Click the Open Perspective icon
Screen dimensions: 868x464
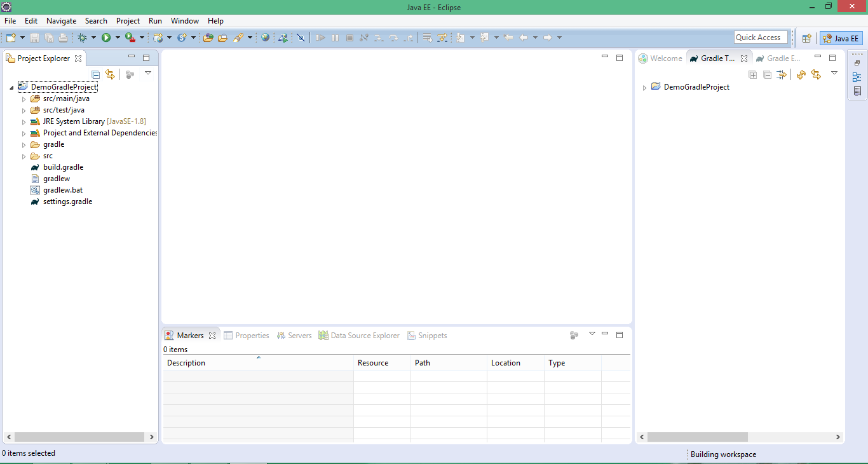coord(806,38)
